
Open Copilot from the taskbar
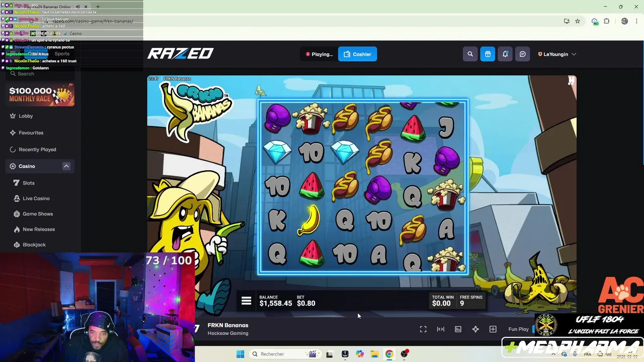(x=360, y=354)
